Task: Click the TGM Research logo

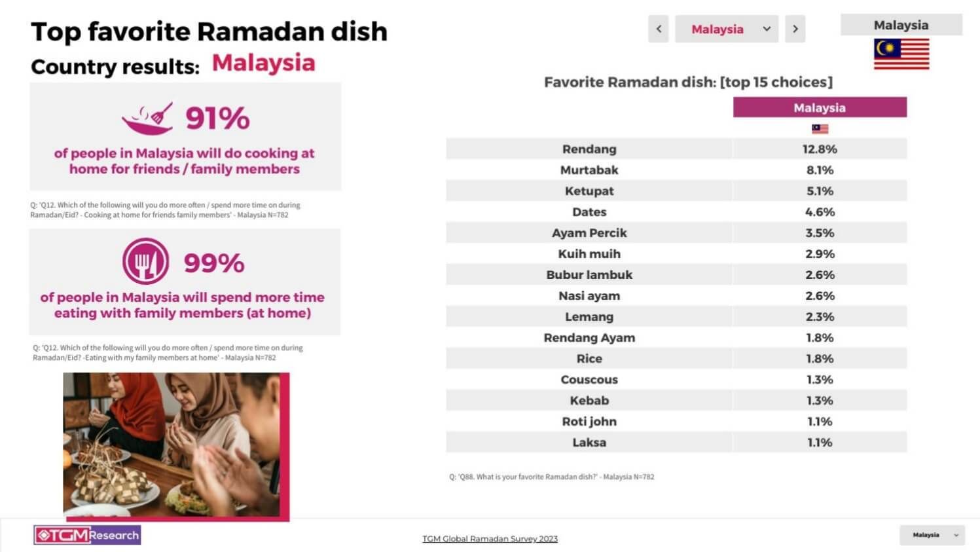Action: 86,534
